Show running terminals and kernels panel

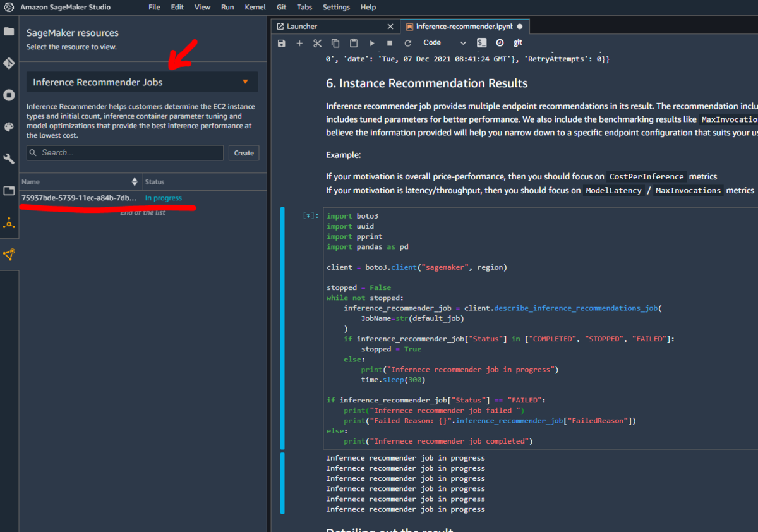pos(9,95)
